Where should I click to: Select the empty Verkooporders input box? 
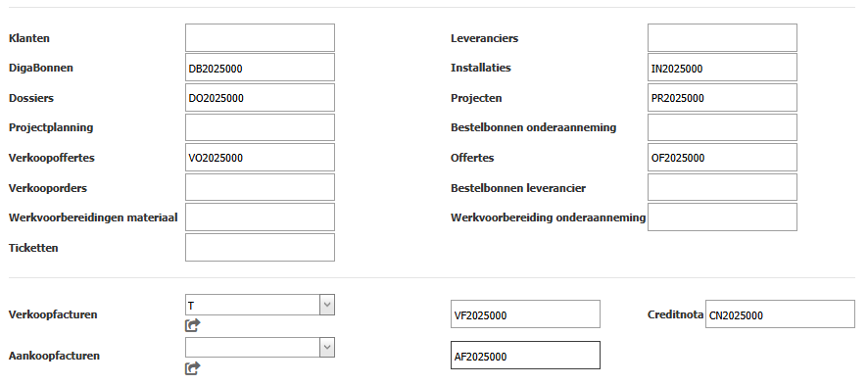[x=260, y=187]
